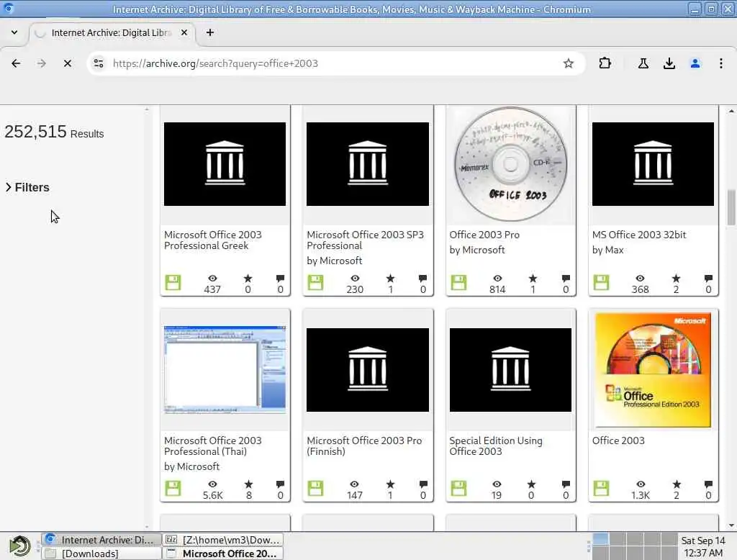737x560 pixels.
Task: Open site information icon in address bar
Action: pos(98,63)
